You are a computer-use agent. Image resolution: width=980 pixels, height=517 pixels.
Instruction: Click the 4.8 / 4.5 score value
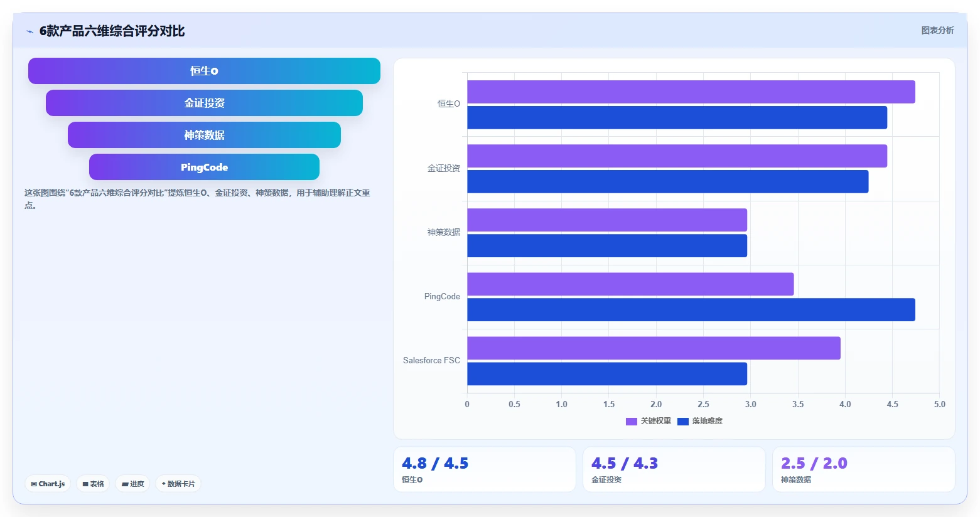coord(435,463)
